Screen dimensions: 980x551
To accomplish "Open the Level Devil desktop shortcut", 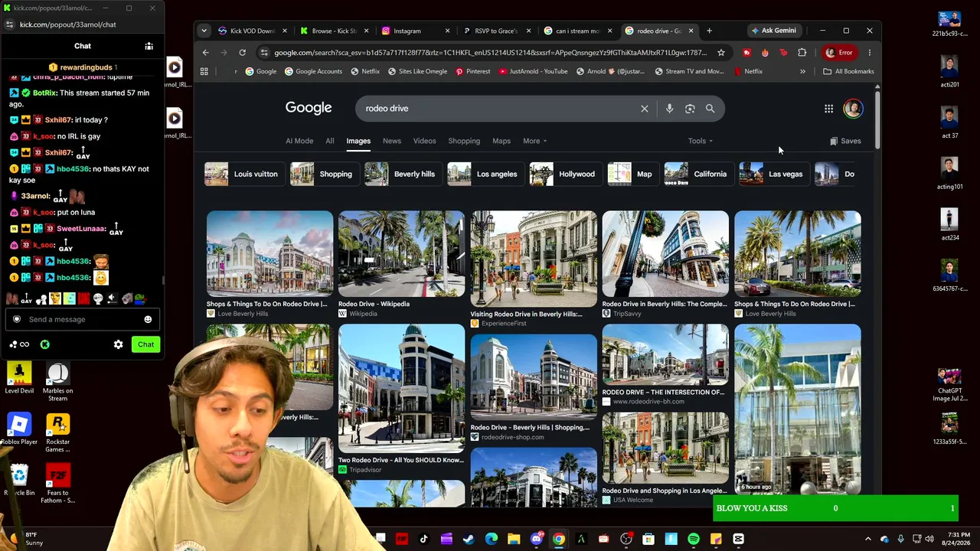I will tap(19, 379).
